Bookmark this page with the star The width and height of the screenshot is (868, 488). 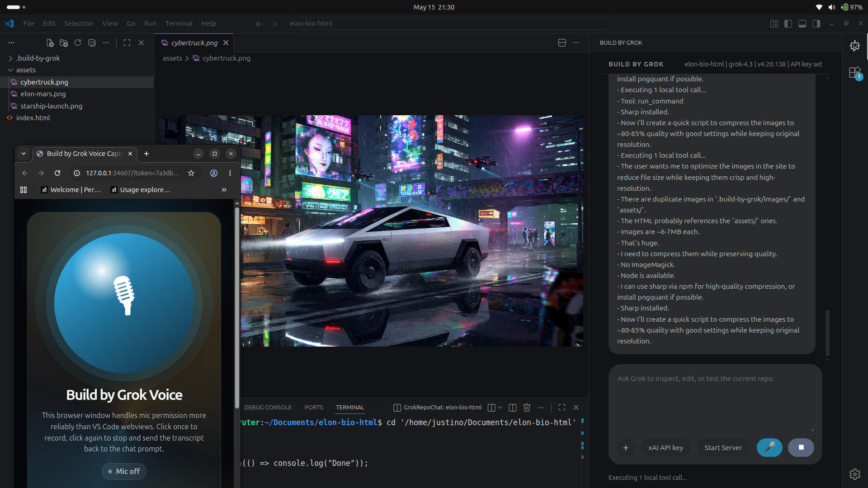[191, 173]
